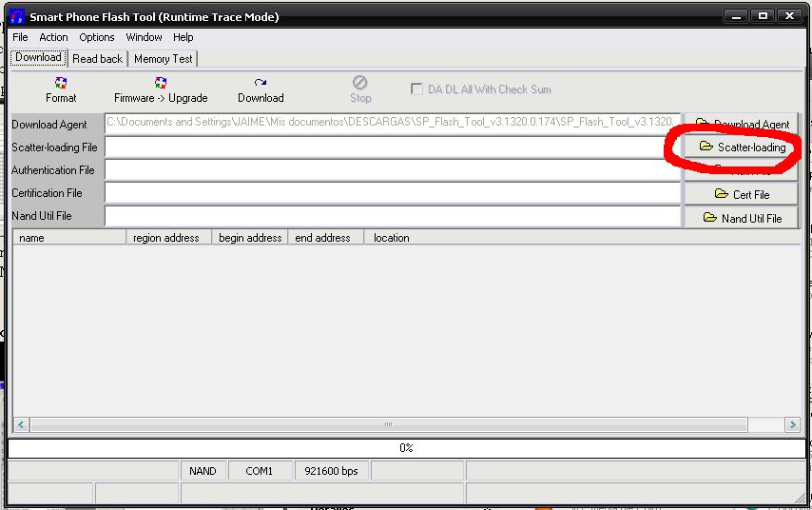Click the Download Agent path field
812x510 pixels.
pos(393,124)
